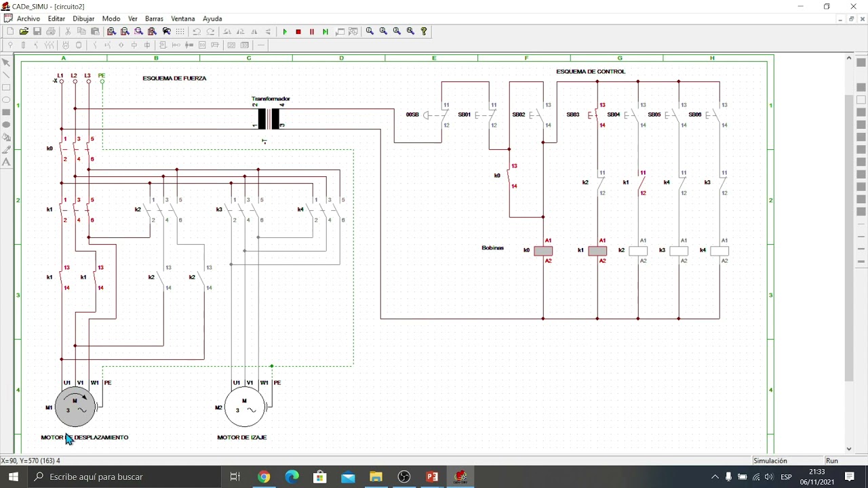Open an existing circuit file

[x=24, y=31]
